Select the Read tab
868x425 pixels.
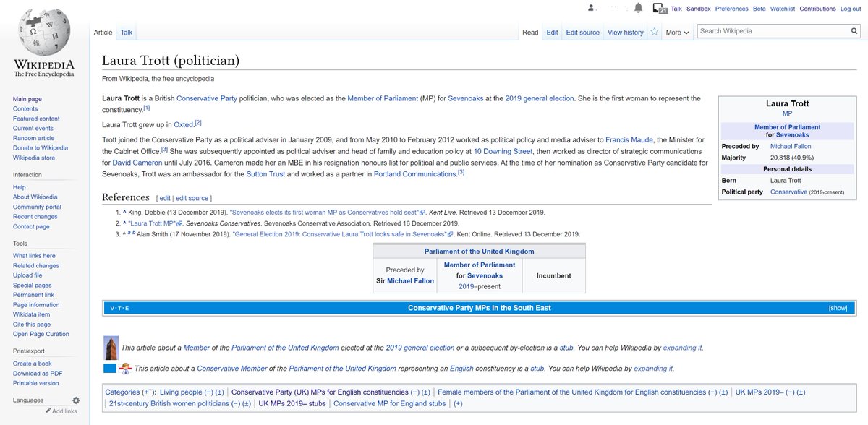pos(530,33)
